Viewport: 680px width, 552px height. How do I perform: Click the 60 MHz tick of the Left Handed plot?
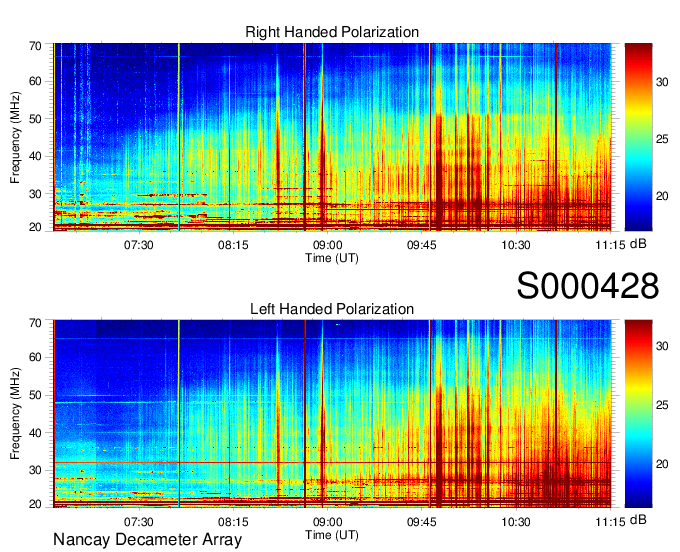pyautogui.click(x=35, y=358)
